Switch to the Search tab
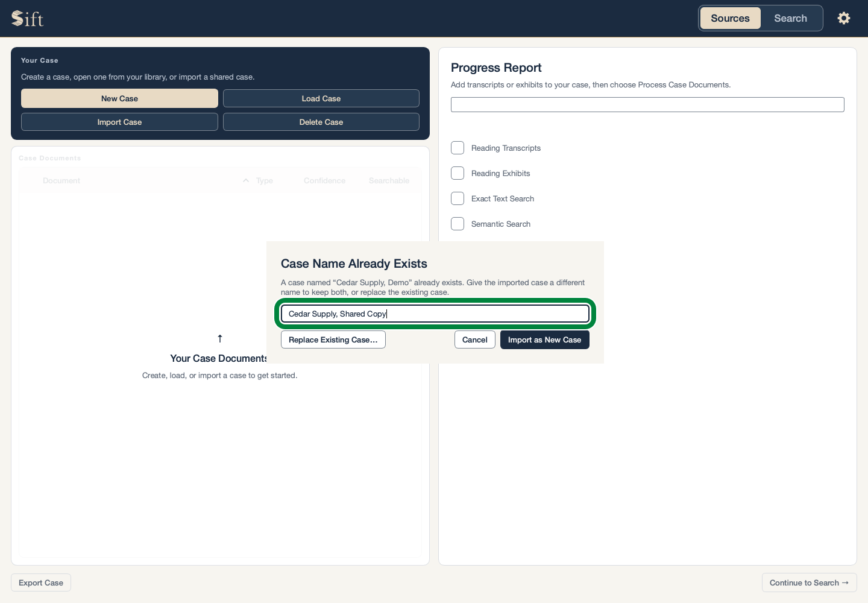Image resolution: width=868 pixels, height=603 pixels. pos(790,18)
